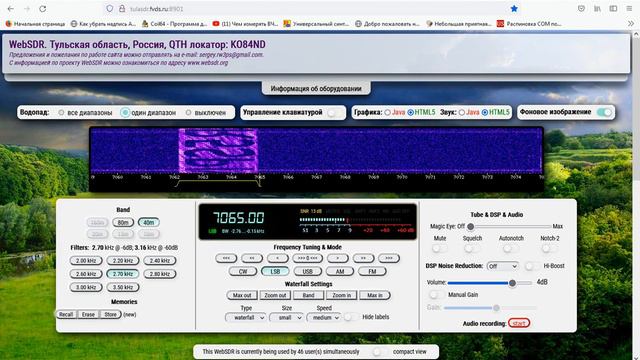Click the waterfall 'Zoom in' button
Viewport: 640px width, 360px height.
tap(341, 295)
